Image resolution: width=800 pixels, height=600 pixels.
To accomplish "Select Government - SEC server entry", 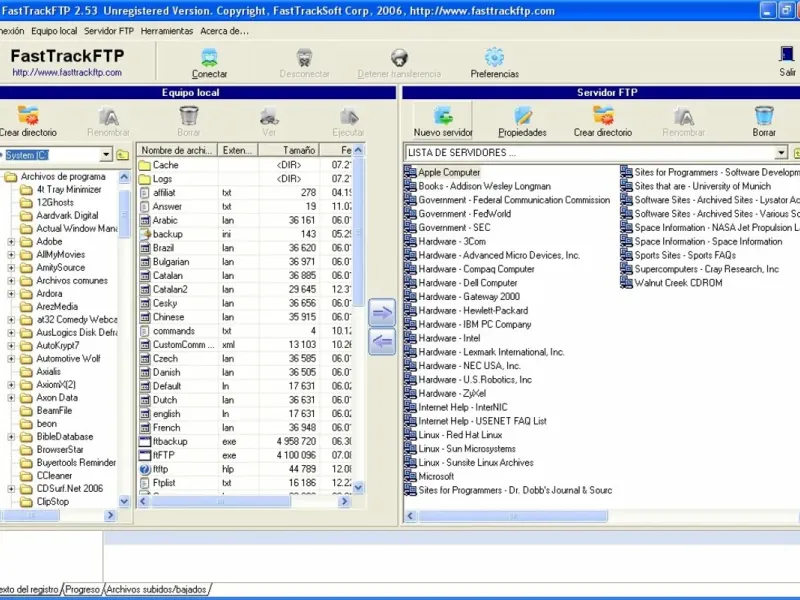I will coord(447,228).
